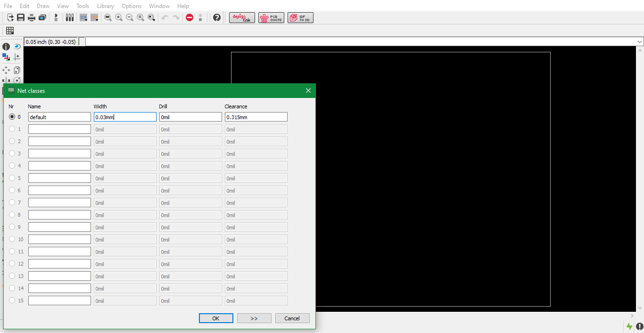Open the Tools menu

83,6
